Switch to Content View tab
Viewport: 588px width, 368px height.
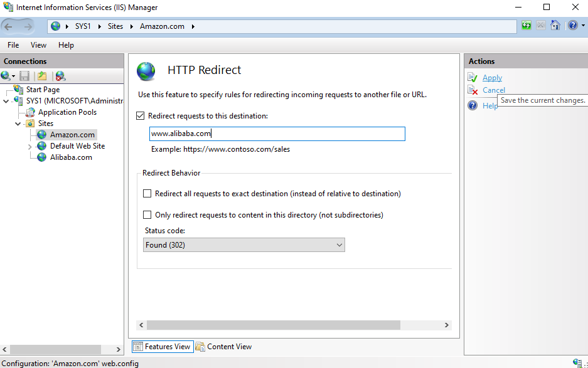[224, 347]
